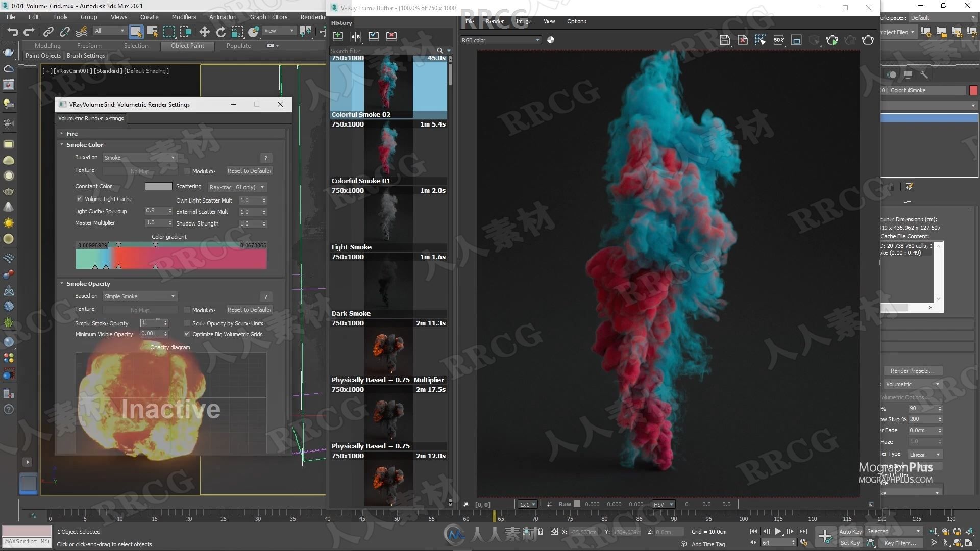Click the Image tab in VRay buffer
The image size is (980, 551).
pyautogui.click(x=524, y=21)
